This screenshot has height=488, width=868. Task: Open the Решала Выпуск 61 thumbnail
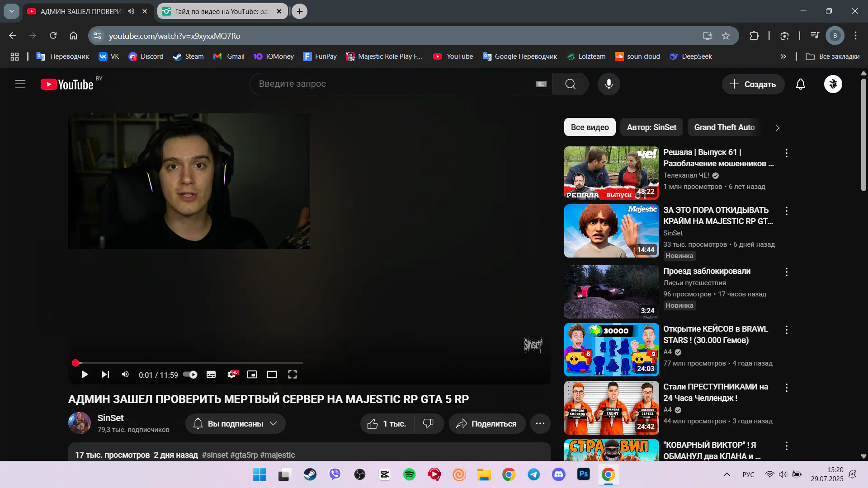[x=611, y=173]
